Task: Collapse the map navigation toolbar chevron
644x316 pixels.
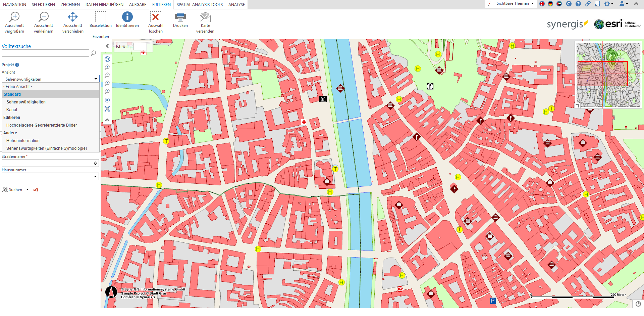Action: tap(107, 120)
